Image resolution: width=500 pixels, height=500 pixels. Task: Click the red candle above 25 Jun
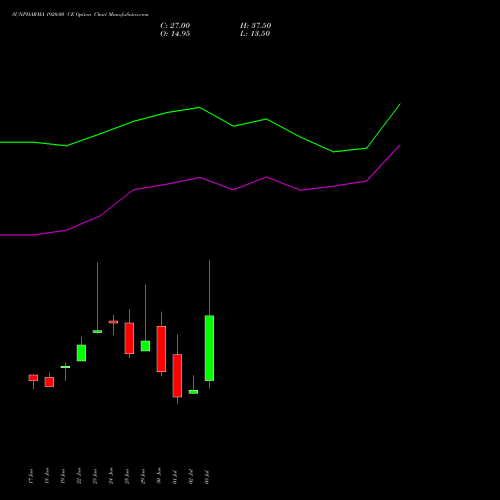[x=129, y=338]
